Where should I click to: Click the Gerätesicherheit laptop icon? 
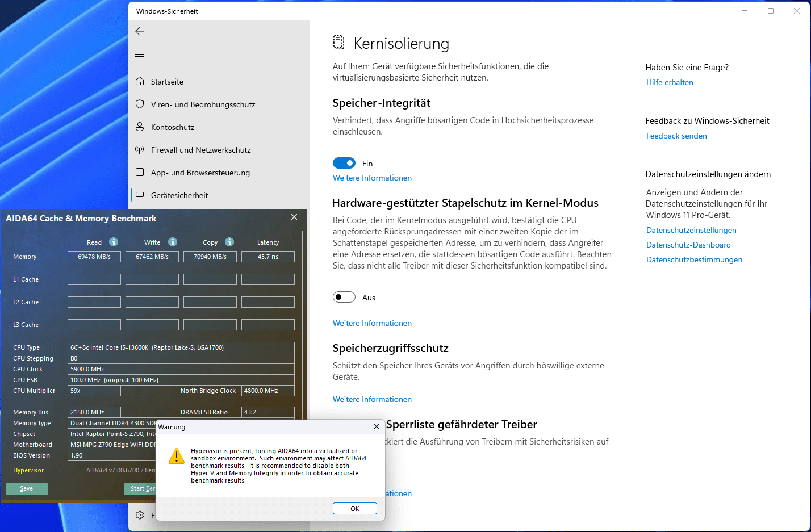140,195
